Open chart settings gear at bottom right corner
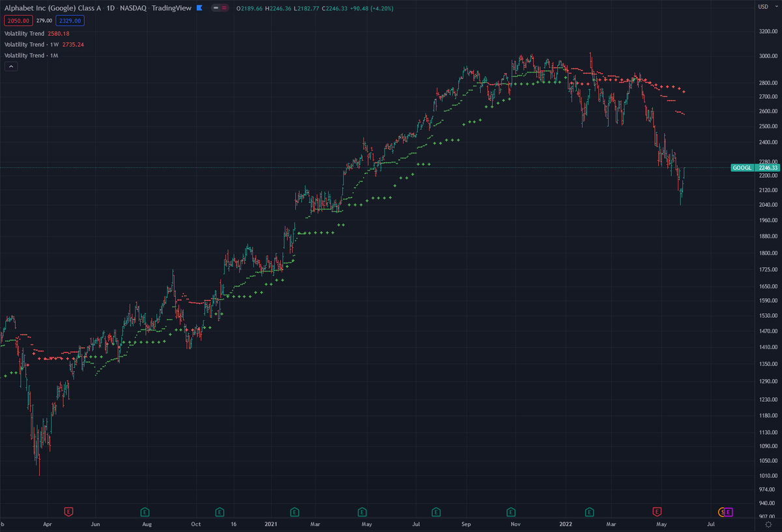 pos(768,524)
